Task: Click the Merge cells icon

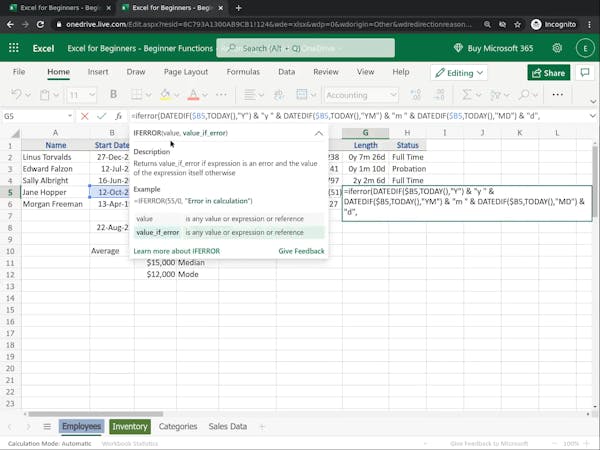Action: [x=302, y=95]
